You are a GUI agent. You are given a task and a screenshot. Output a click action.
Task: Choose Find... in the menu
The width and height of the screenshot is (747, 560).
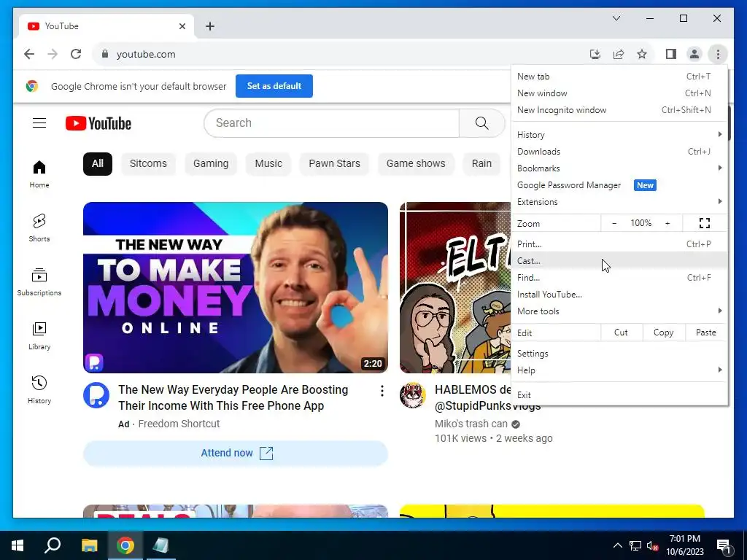619,277
